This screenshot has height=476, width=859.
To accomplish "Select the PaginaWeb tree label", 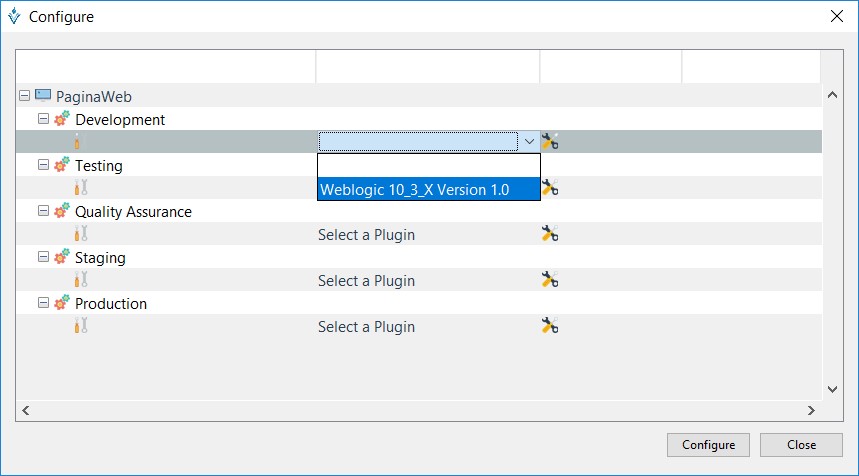I will [94, 96].
